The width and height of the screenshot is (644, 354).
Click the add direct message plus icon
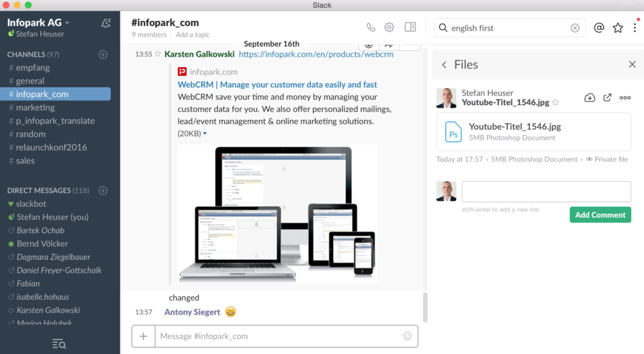click(103, 190)
